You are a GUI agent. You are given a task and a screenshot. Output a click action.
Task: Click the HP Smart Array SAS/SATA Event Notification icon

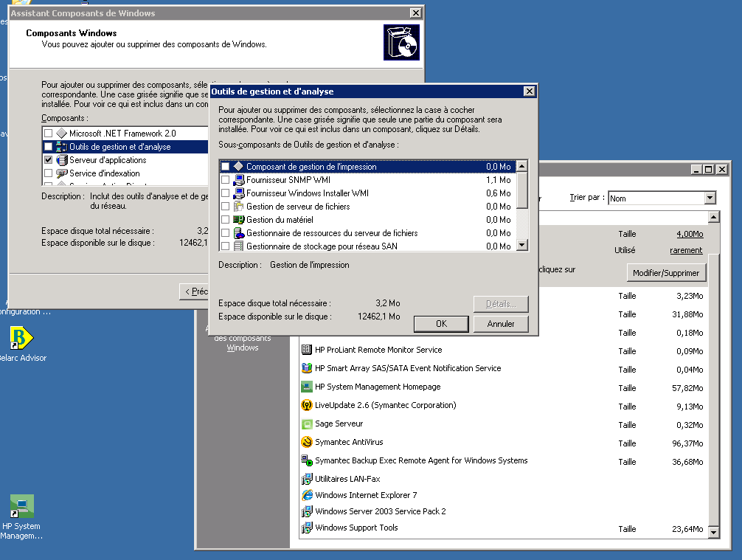coord(307,368)
